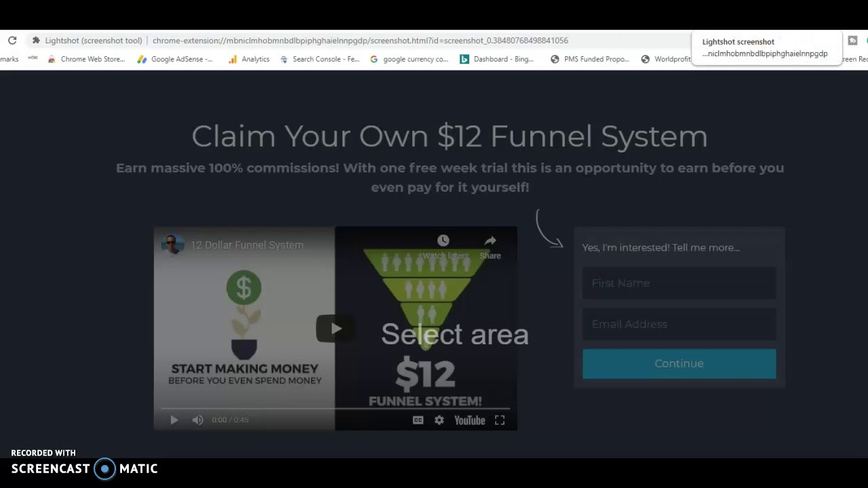Click the 'Yes, I'm interested! Tell me more...' text
Image resolution: width=868 pixels, height=488 pixels.
660,247
